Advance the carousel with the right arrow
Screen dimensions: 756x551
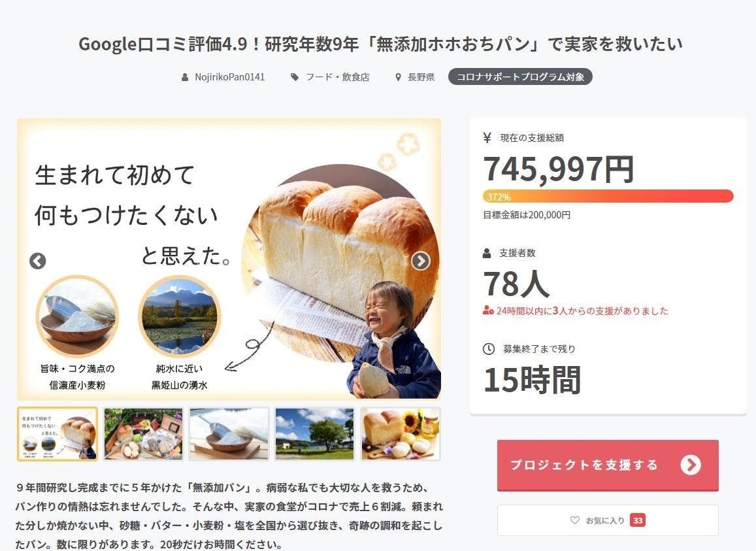click(x=420, y=261)
